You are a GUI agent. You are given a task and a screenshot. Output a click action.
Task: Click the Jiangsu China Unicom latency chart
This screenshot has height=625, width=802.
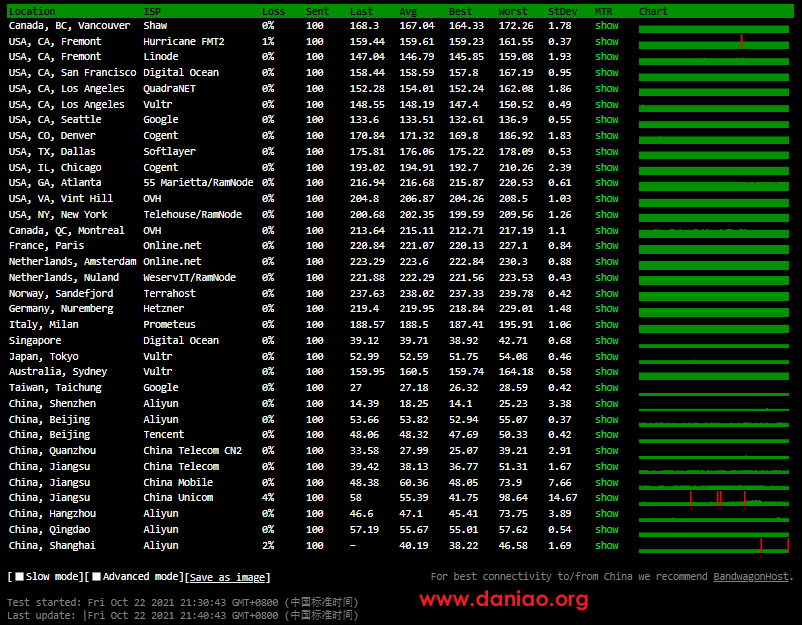click(714, 498)
